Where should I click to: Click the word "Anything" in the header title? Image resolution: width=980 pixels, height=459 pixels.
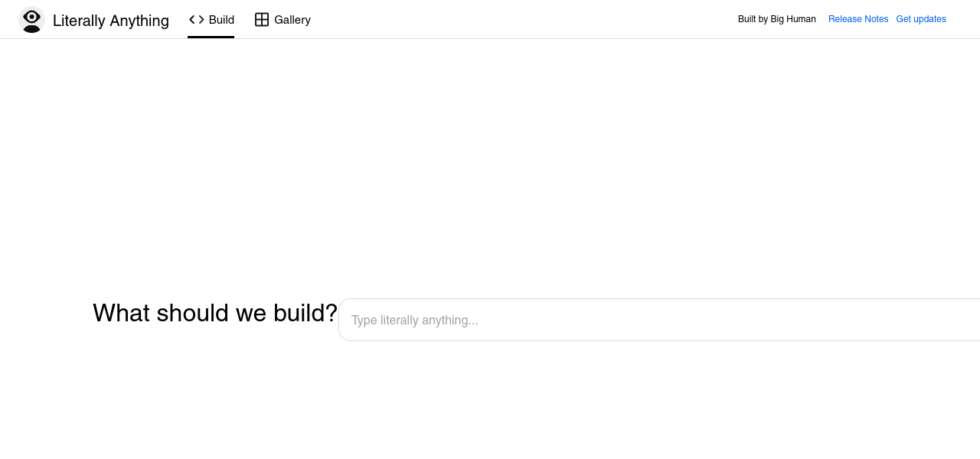pos(139,21)
